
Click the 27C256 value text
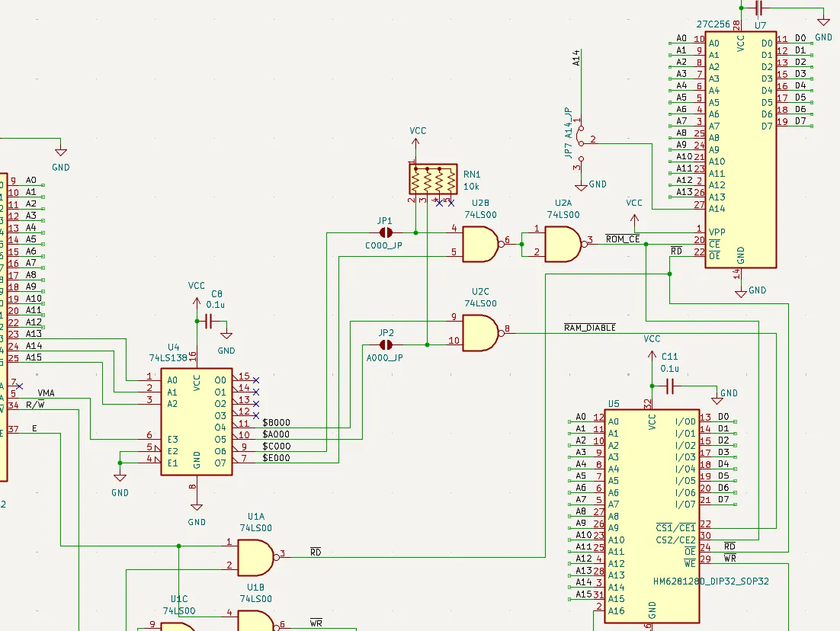(x=713, y=24)
